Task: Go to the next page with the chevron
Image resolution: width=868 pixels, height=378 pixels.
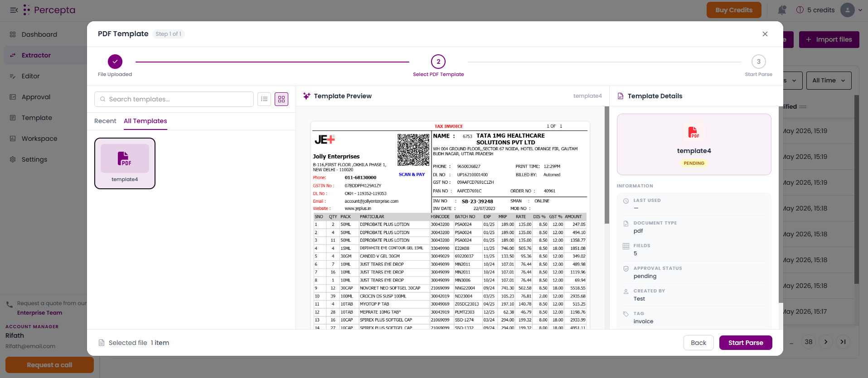Action: [x=826, y=342]
